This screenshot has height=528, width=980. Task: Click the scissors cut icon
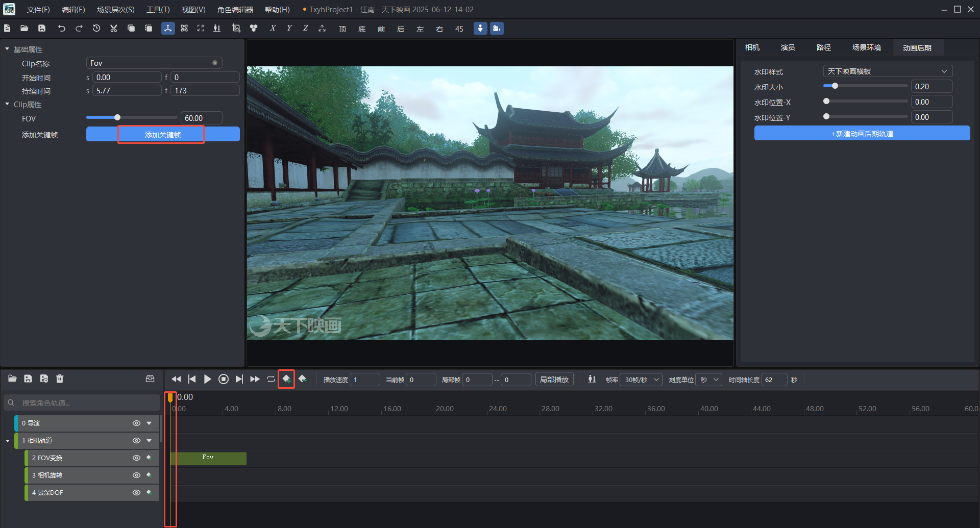coord(114,29)
